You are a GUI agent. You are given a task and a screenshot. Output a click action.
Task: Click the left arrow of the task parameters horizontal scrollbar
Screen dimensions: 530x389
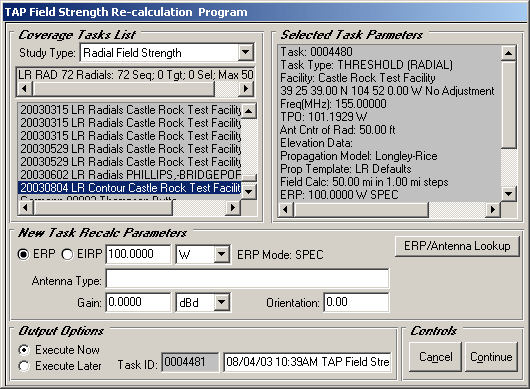click(286, 210)
